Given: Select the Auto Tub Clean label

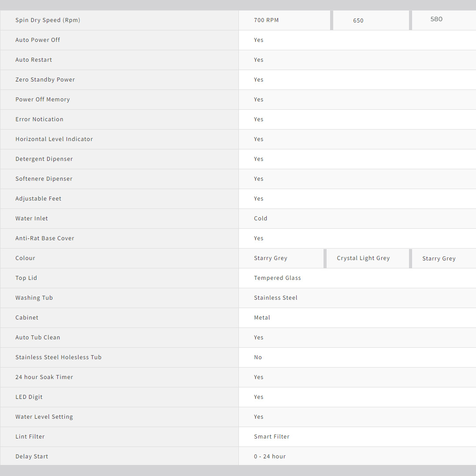Looking at the screenshot, I should (37, 338).
